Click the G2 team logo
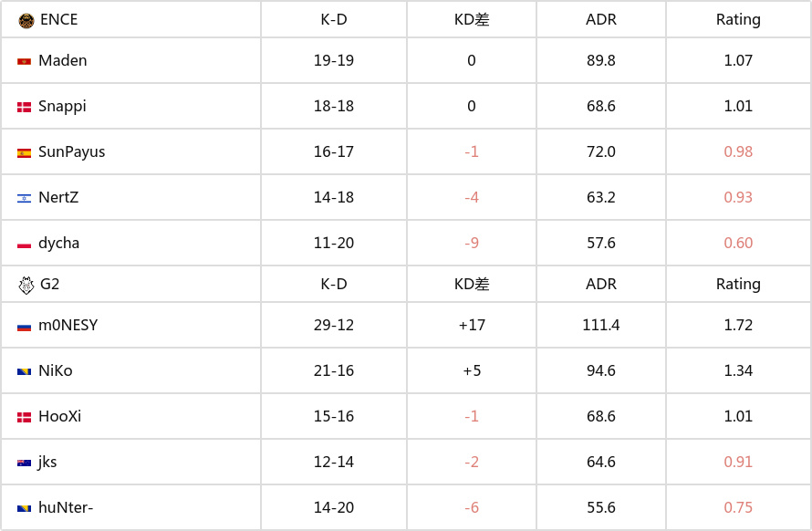 (x=26, y=285)
